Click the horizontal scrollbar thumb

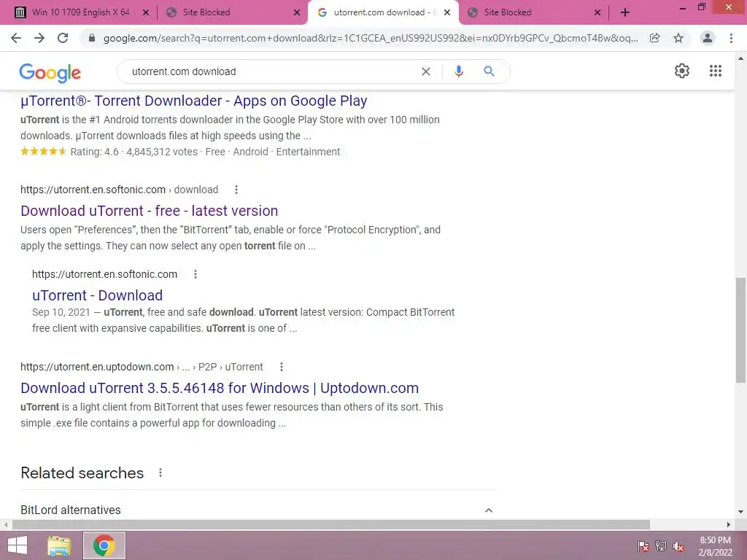point(331,525)
